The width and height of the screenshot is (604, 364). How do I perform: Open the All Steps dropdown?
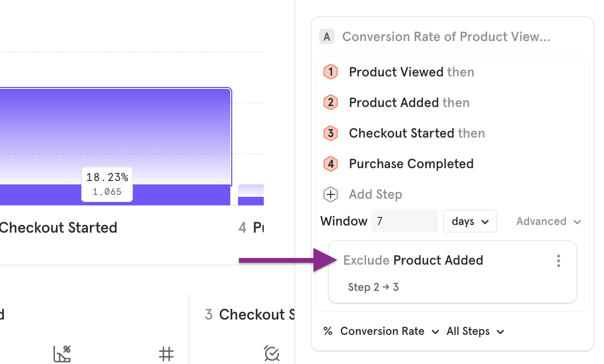coord(475,331)
